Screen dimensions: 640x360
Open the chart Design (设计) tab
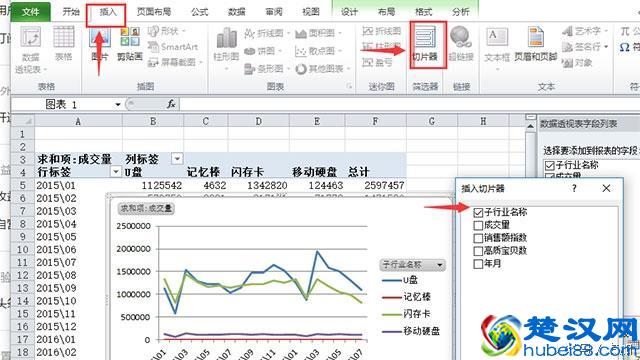coord(349,12)
